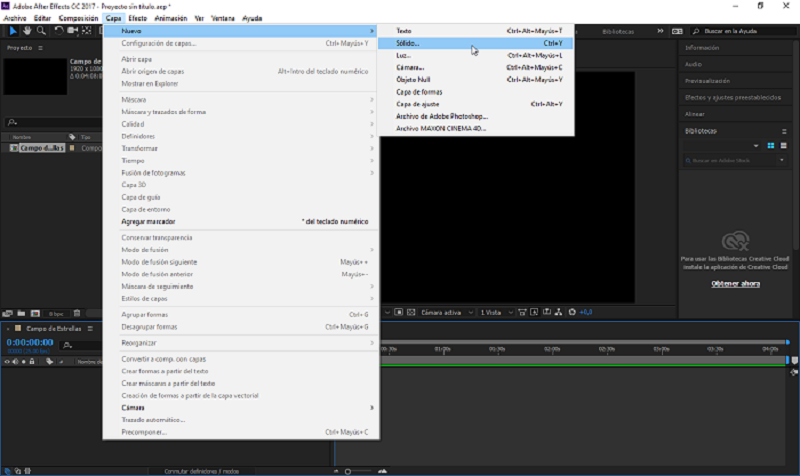The height and width of the screenshot is (476, 800).
Task: Open the library selection dropdown arrow
Action: 756,146
